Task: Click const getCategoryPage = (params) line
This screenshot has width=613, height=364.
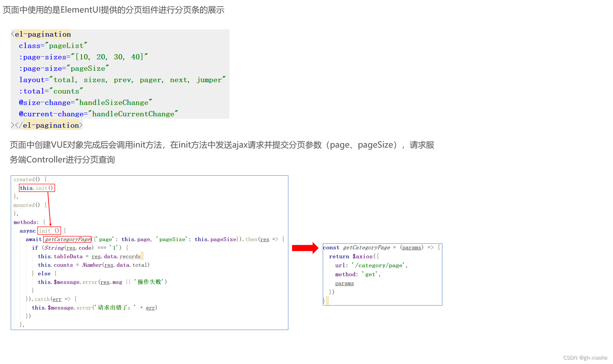Action: (382, 247)
